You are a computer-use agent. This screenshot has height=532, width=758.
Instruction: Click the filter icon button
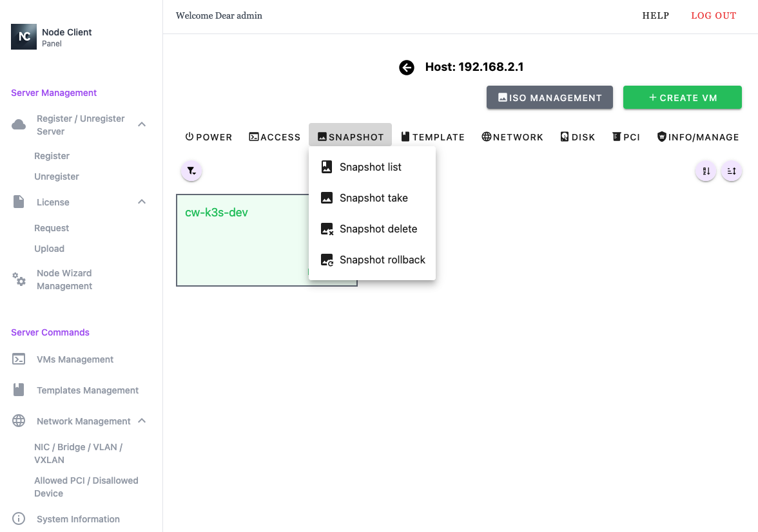(x=191, y=171)
